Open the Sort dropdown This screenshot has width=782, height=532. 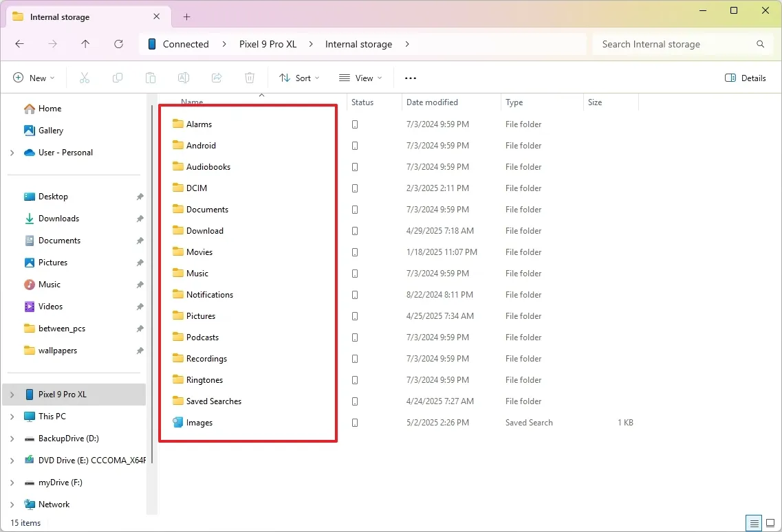(298, 78)
